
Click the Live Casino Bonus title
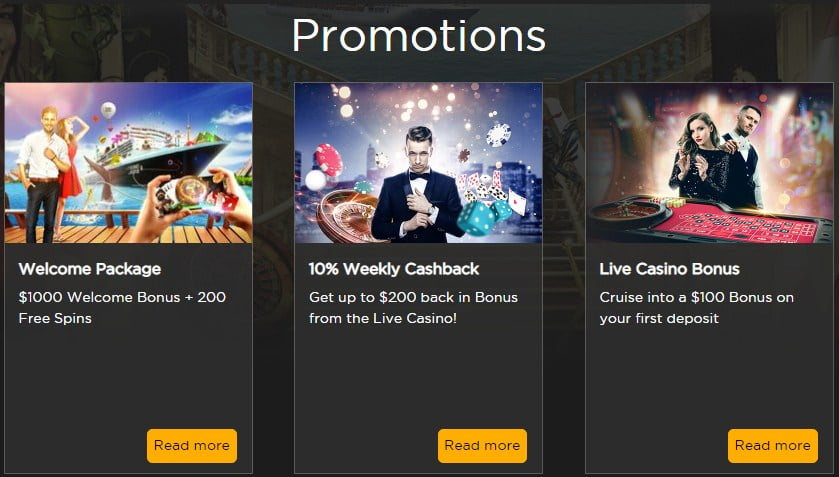click(669, 269)
